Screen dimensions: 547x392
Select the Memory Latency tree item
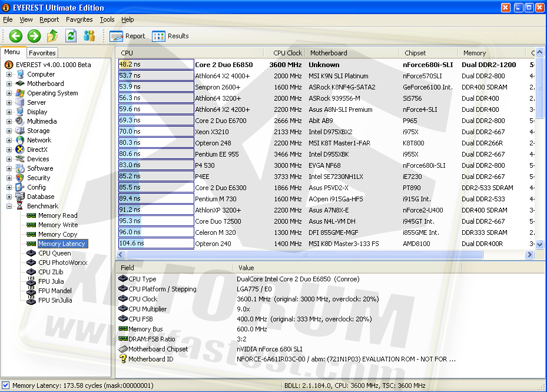(62, 244)
